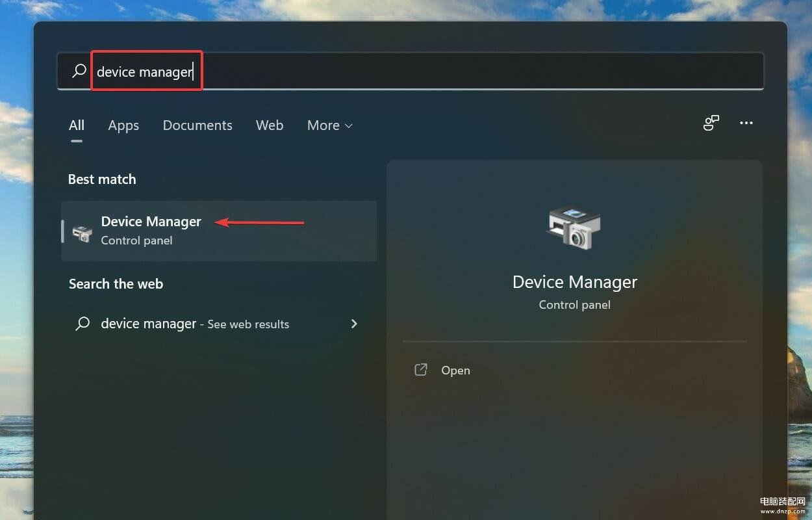
Task: Open the three-dot options menu
Action: click(x=746, y=123)
